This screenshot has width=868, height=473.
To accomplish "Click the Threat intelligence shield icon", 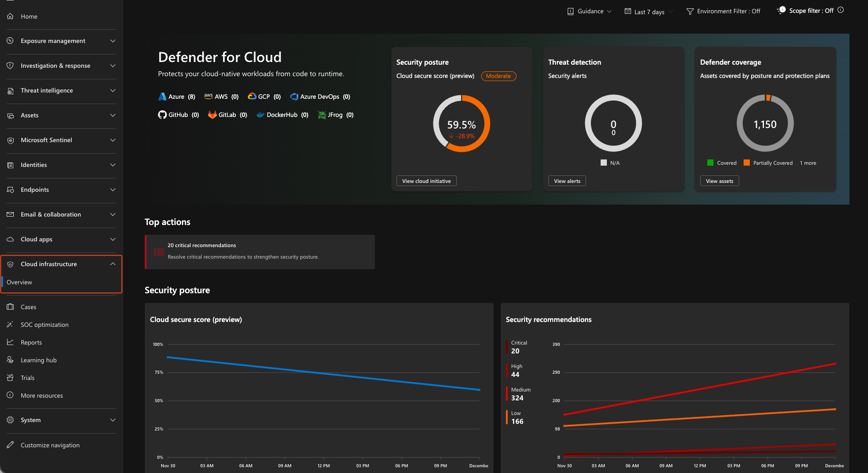I will pyautogui.click(x=10, y=90).
